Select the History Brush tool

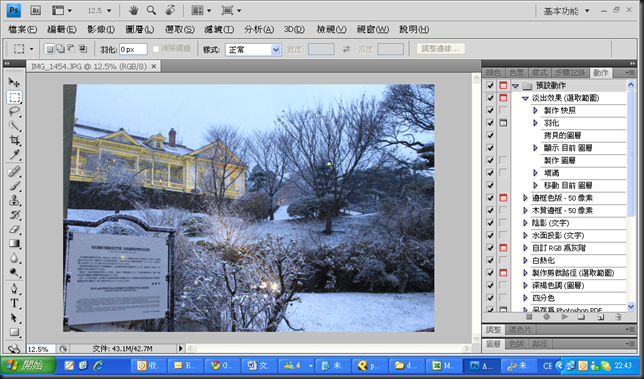pos(14,215)
